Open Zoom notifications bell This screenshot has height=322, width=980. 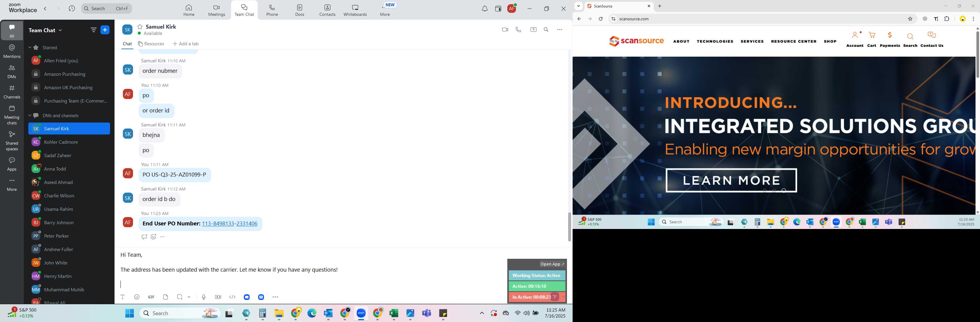(x=485, y=9)
